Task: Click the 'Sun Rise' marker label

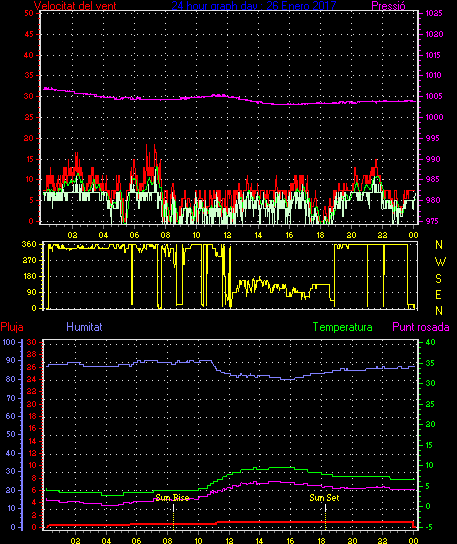Action: click(172, 498)
